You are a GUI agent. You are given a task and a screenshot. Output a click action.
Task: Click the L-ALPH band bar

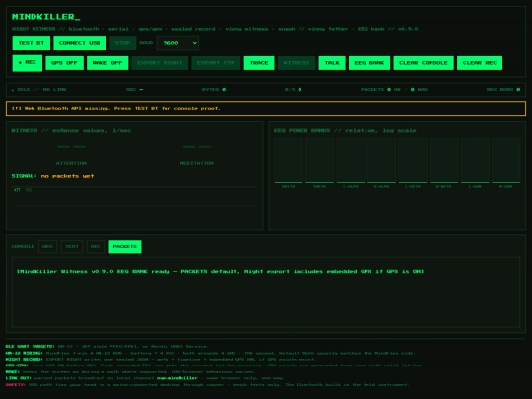[351, 161]
